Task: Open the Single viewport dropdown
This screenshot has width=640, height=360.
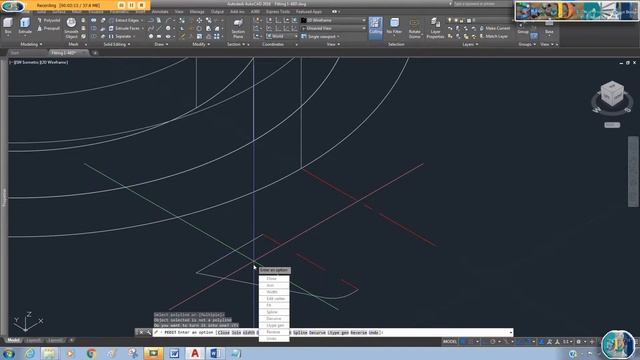Action: coord(321,36)
